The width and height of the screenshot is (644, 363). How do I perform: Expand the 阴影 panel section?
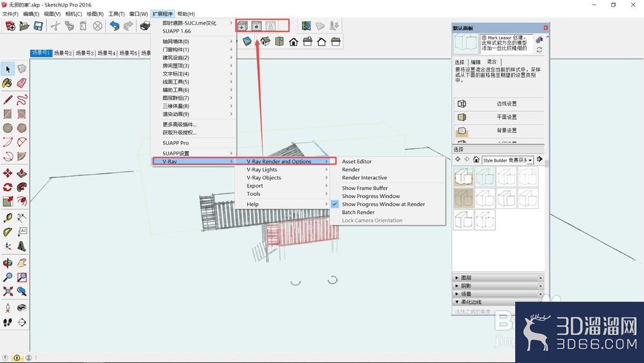500,286
